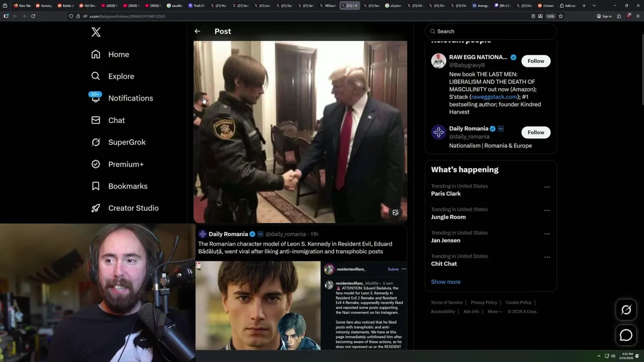Viewport: 644px width, 362px height.
Task: Open Creator Studio
Action: pos(125,208)
